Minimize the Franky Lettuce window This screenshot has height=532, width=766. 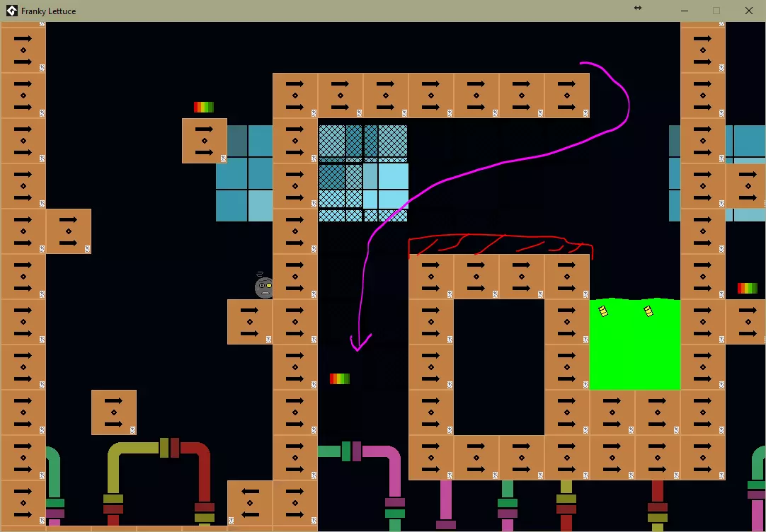pos(685,11)
